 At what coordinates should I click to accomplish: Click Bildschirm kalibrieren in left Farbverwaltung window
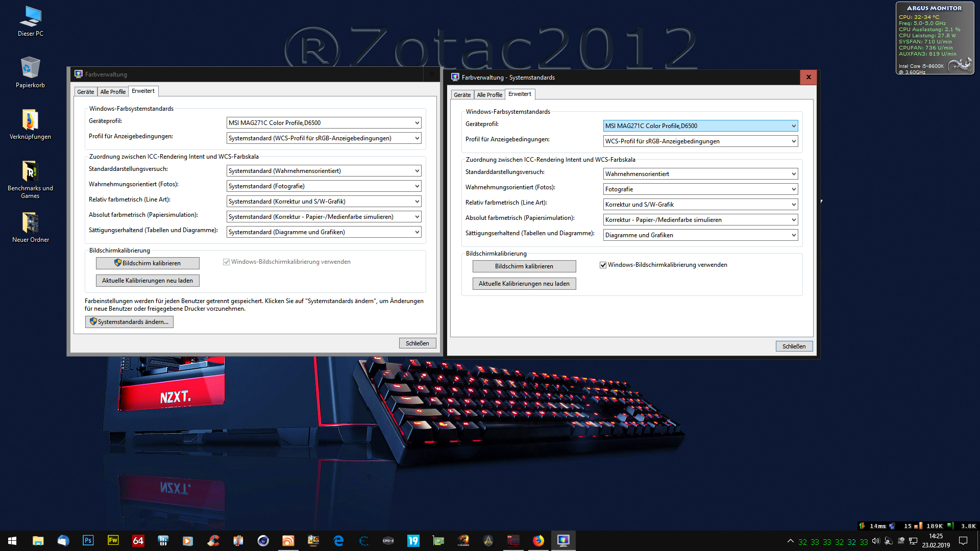tap(148, 263)
